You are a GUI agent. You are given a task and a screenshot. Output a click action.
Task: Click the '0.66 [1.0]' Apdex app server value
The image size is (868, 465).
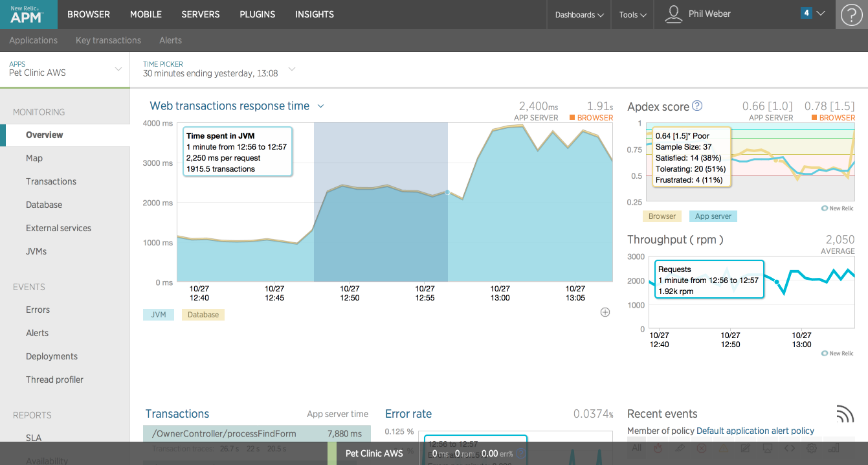pos(767,106)
